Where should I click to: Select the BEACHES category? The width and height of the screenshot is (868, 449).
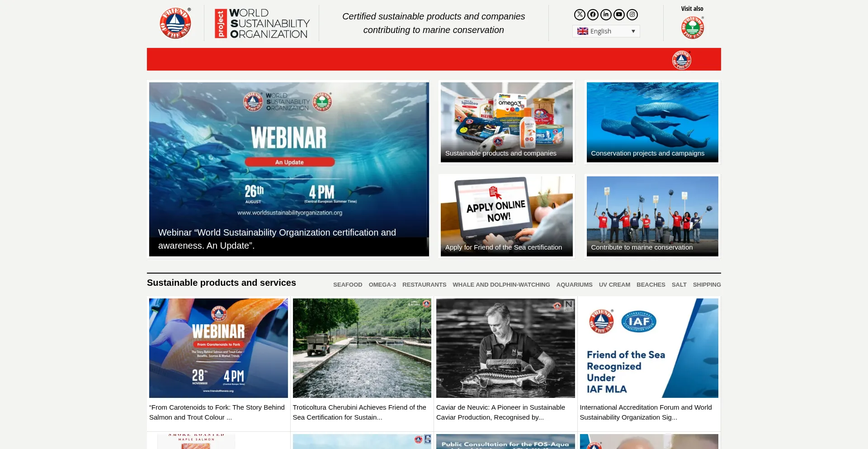click(x=651, y=285)
